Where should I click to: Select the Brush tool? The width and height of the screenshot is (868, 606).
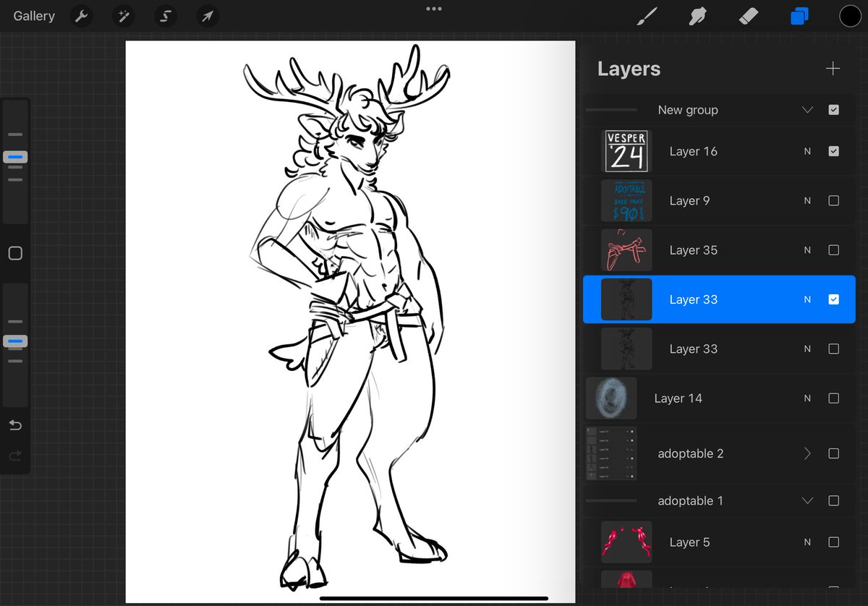tap(646, 16)
